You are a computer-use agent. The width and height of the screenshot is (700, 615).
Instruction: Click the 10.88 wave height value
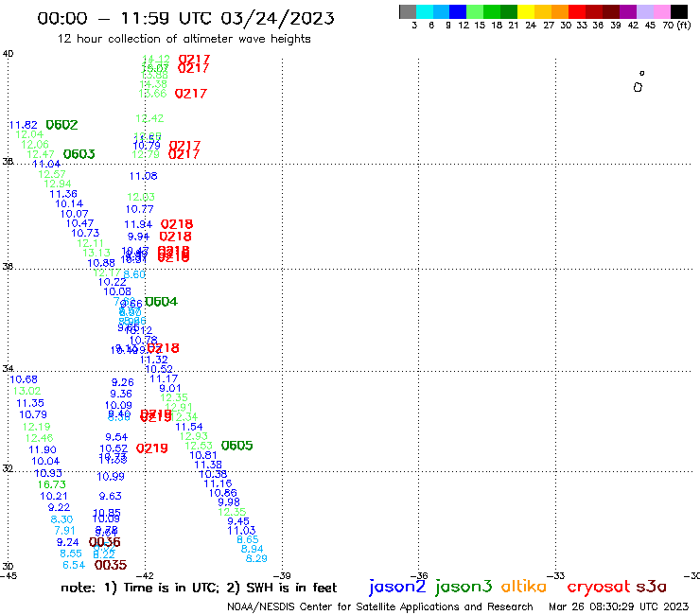pos(101,264)
